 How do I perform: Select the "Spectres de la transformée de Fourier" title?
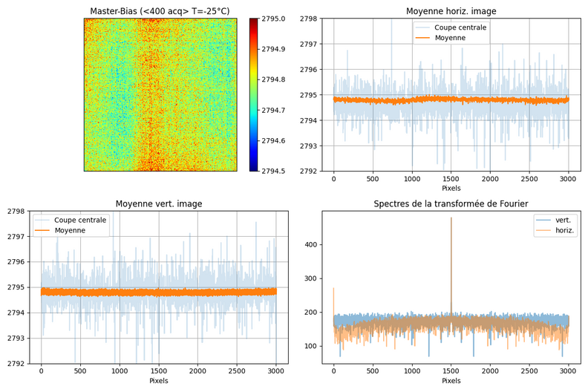point(451,203)
